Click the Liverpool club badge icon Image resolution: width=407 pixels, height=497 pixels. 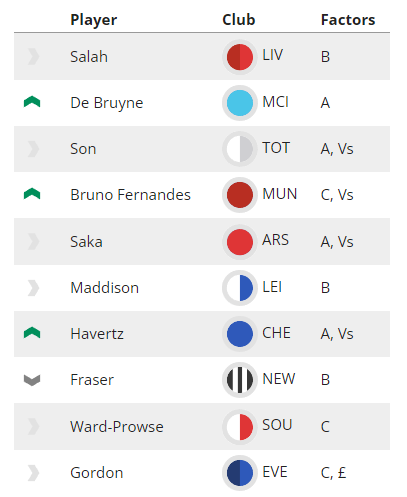pos(240,57)
